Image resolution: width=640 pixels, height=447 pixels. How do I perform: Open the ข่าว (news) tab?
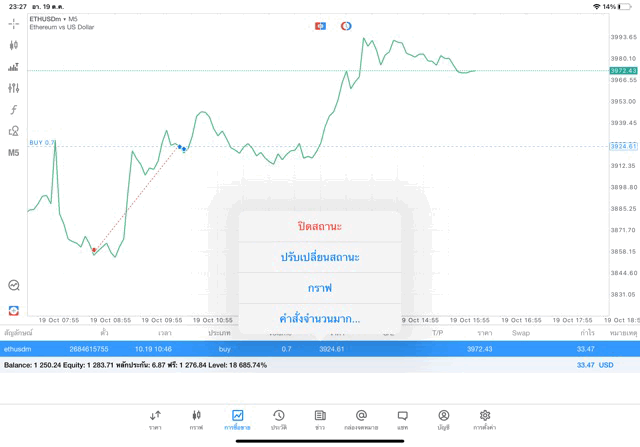[x=320, y=419]
